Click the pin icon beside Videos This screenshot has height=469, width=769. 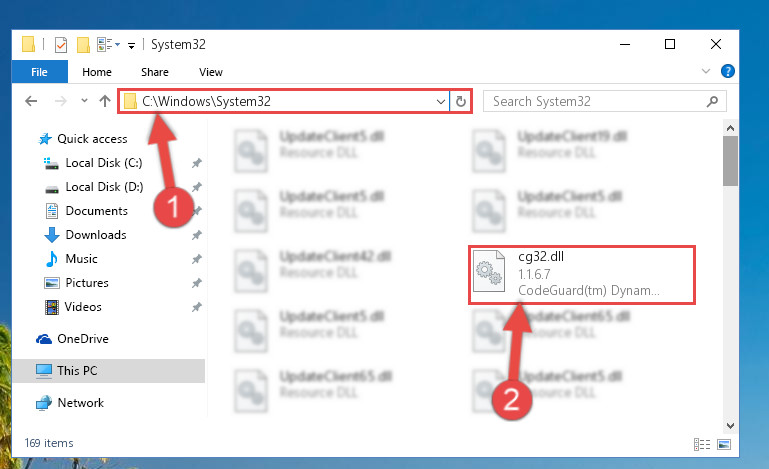[x=197, y=307]
